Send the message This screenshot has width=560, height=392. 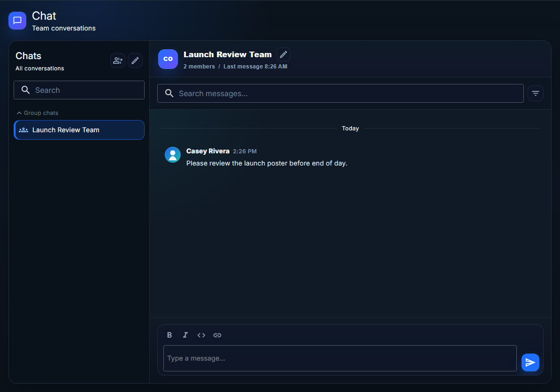pyautogui.click(x=530, y=362)
